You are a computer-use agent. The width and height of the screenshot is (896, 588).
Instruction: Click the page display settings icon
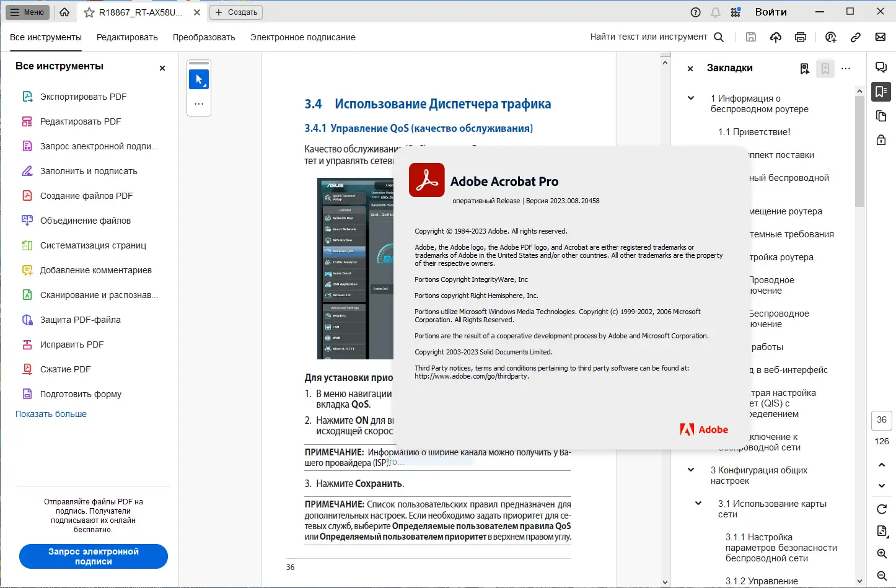coord(882,531)
